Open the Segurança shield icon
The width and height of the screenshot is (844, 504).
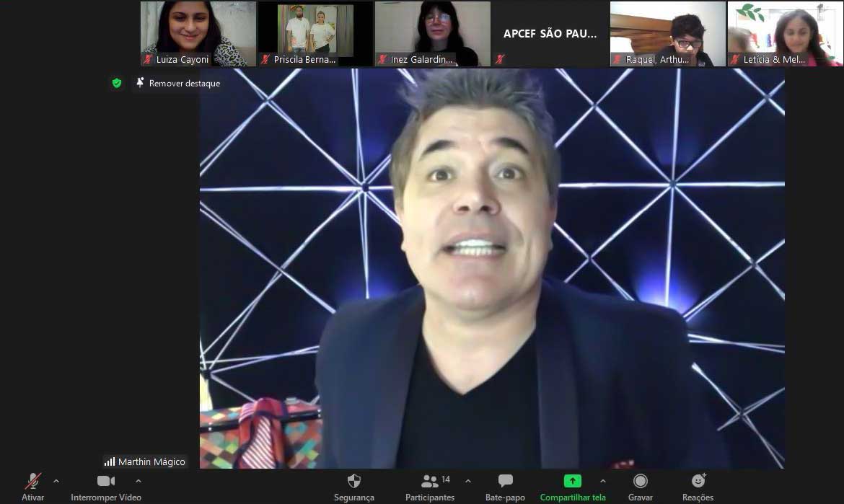tap(353, 482)
